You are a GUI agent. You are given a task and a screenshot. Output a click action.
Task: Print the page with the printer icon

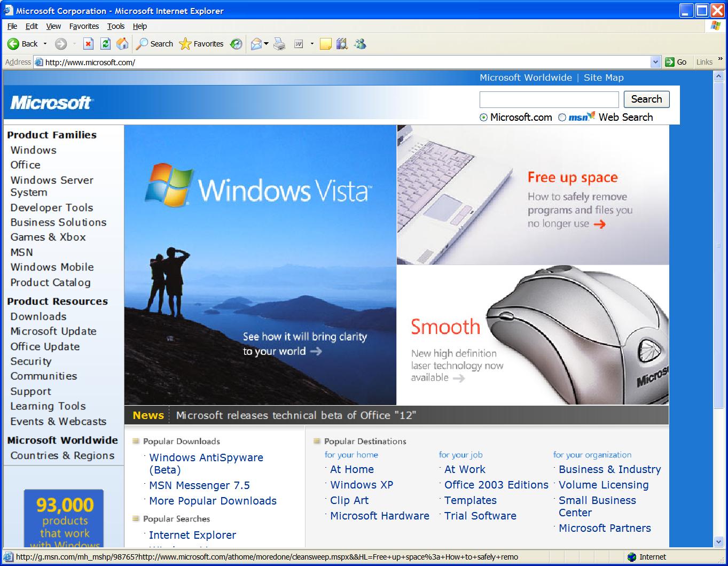(x=279, y=44)
